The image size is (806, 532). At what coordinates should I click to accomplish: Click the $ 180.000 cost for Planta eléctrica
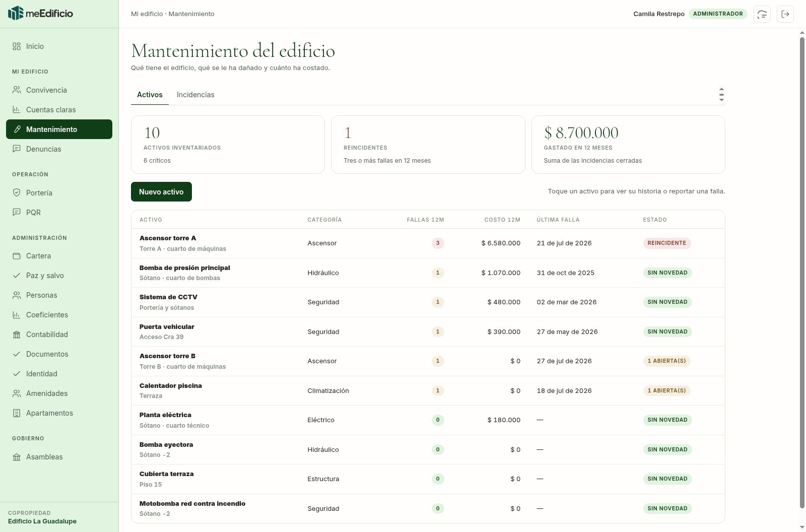[x=504, y=420]
